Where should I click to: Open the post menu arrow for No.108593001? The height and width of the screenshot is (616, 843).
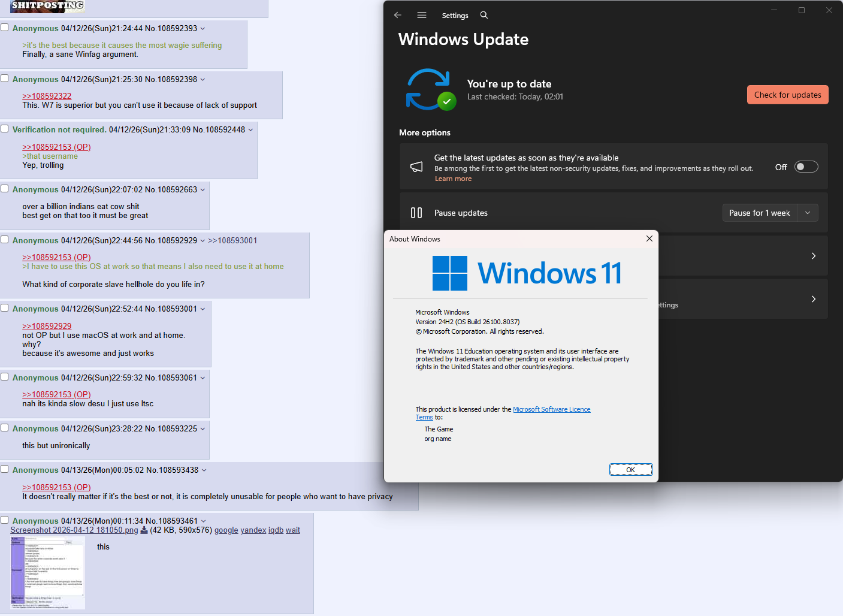click(203, 309)
